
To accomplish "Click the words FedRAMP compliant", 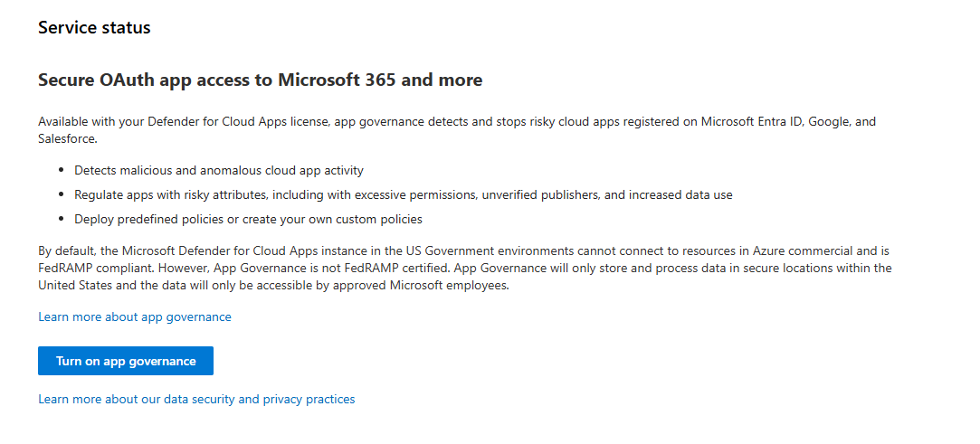I will (85, 269).
